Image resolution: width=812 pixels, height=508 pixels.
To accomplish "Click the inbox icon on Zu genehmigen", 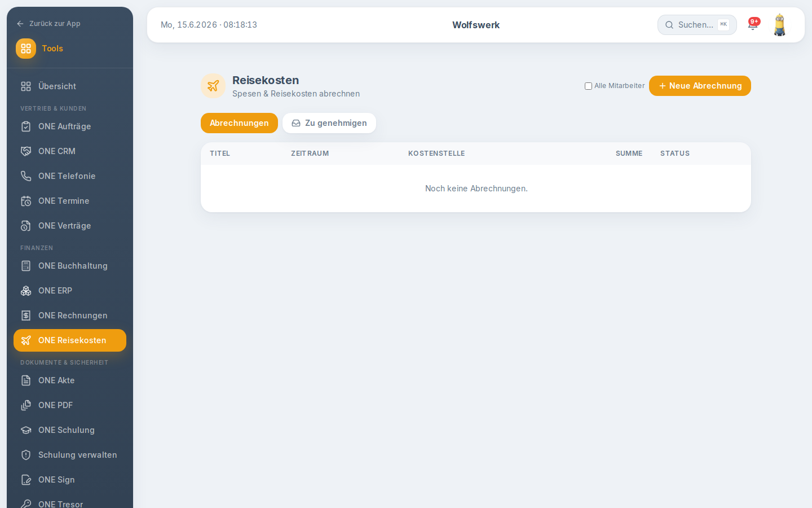I will click(x=296, y=123).
